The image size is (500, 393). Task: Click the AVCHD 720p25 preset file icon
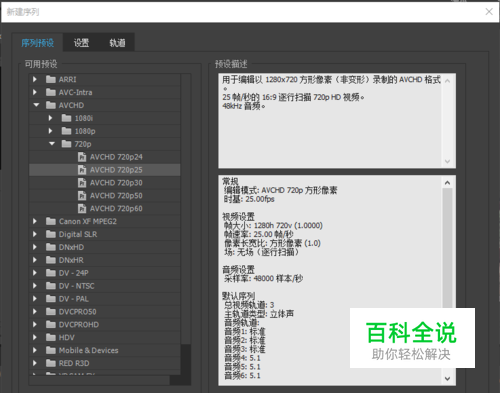tap(82, 170)
